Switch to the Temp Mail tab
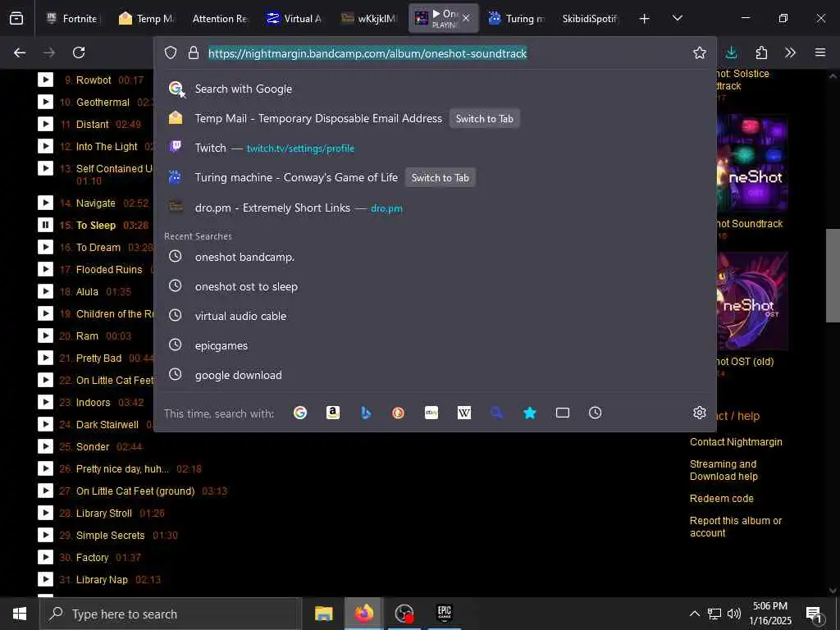 tap(146, 18)
